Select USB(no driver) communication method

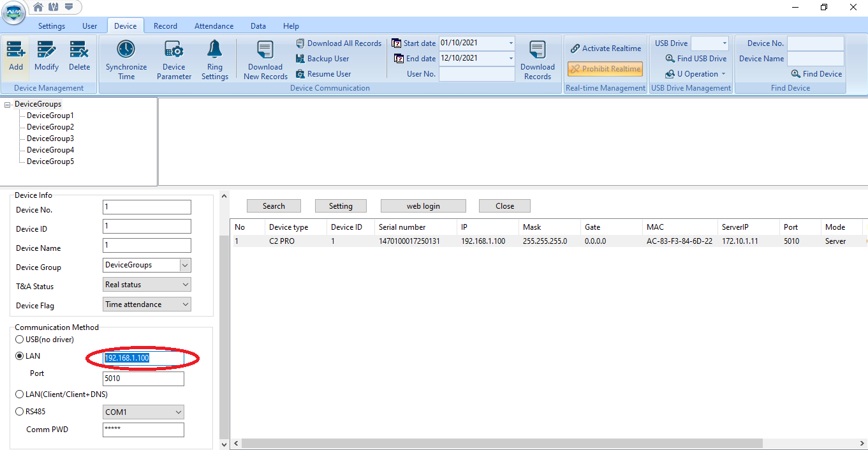point(20,340)
